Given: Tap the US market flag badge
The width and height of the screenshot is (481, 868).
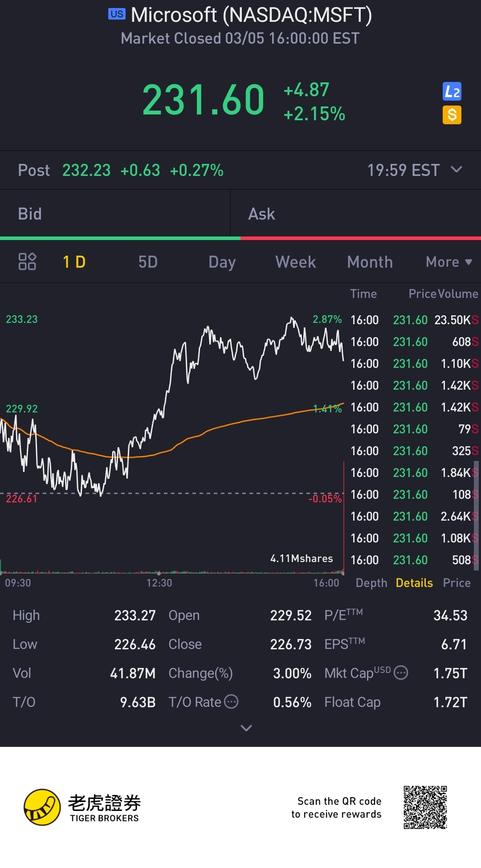Looking at the screenshot, I should (x=117, y=14).
